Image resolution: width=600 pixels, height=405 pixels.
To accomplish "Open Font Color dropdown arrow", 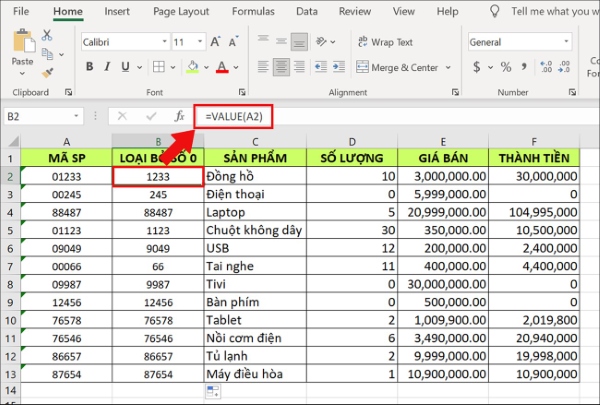I will pos(236,67).
